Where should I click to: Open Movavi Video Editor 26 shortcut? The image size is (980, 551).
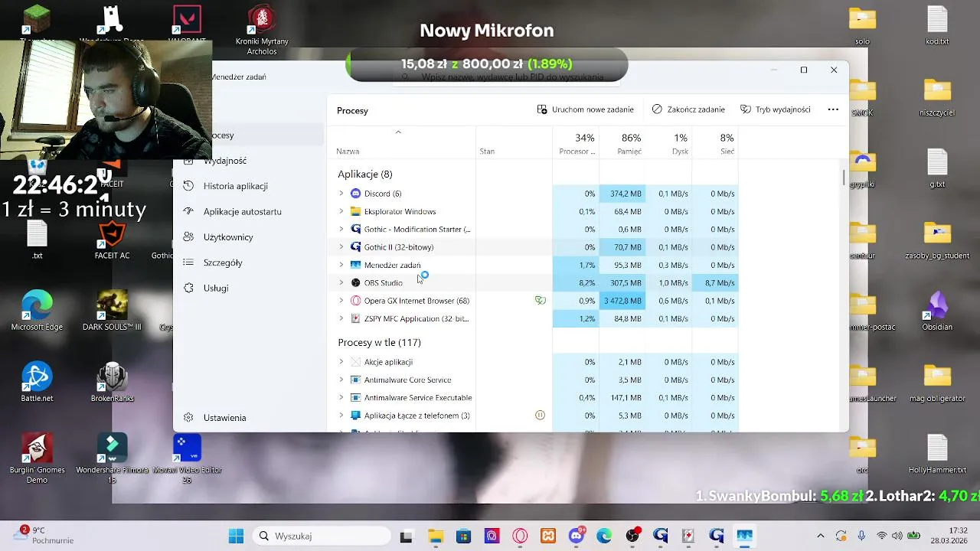[x=188, y=458]
